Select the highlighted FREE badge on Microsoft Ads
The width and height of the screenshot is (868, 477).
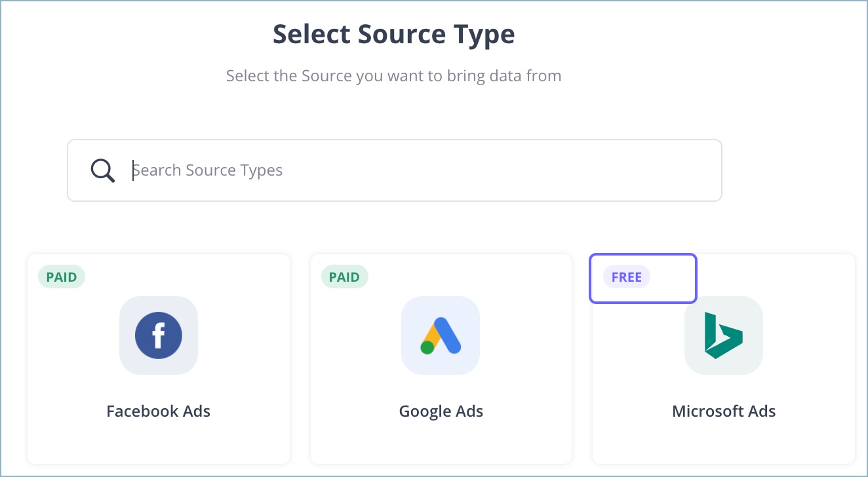[627, 277]
